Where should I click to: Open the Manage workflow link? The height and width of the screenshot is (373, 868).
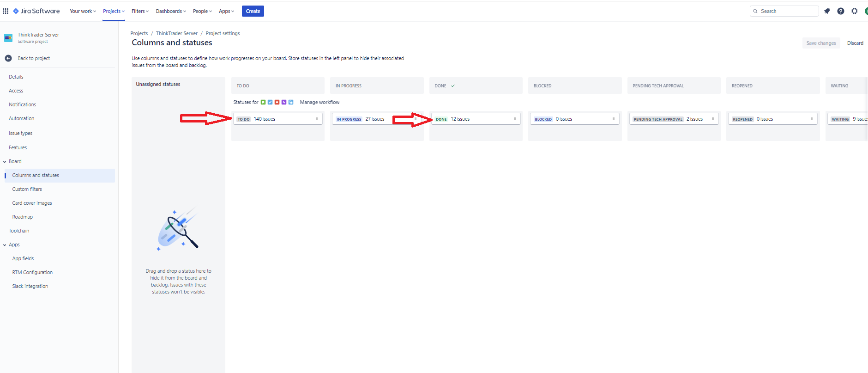tap(319, 102)
